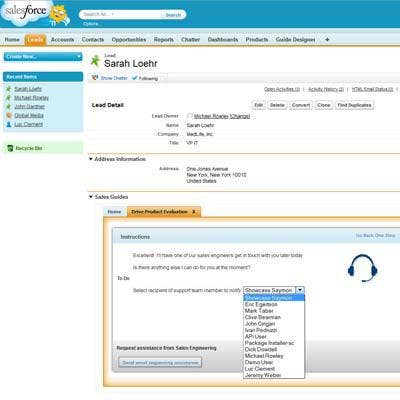
Task: Choose Demo User from recipient list
Action: pos(259,362)
